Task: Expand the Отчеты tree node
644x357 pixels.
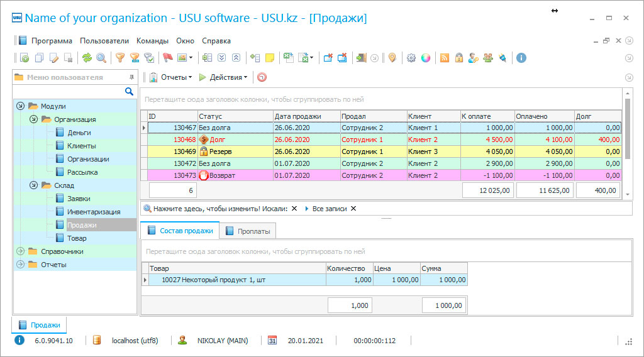Action: click(x=21, y=264)
